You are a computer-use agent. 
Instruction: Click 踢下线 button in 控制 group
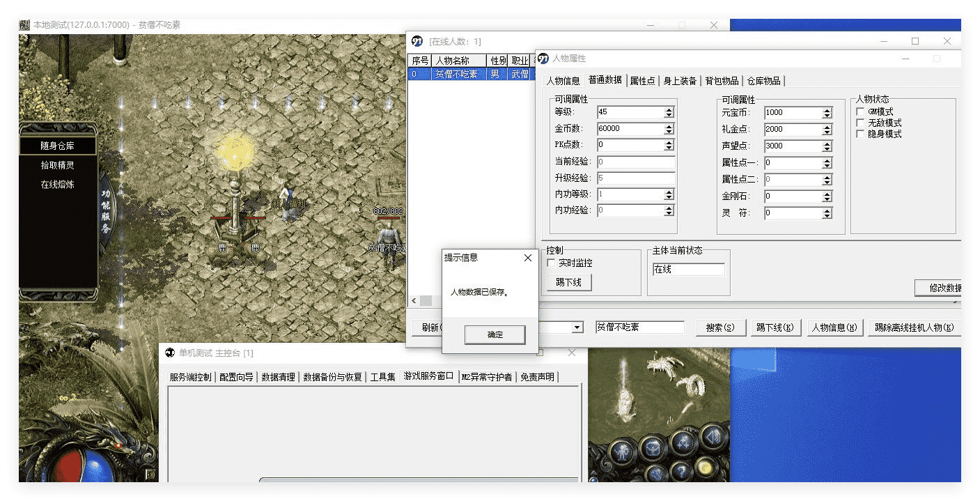569,282
